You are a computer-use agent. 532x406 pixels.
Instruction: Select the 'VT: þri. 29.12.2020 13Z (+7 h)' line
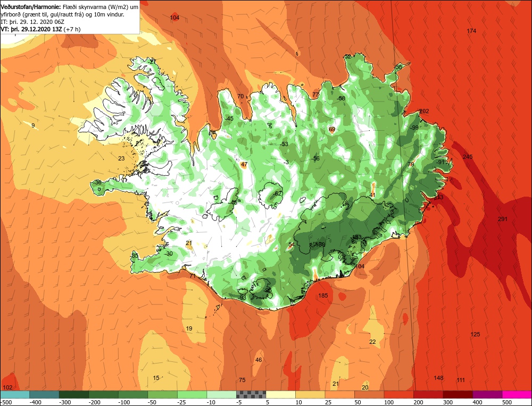point(41,29)
